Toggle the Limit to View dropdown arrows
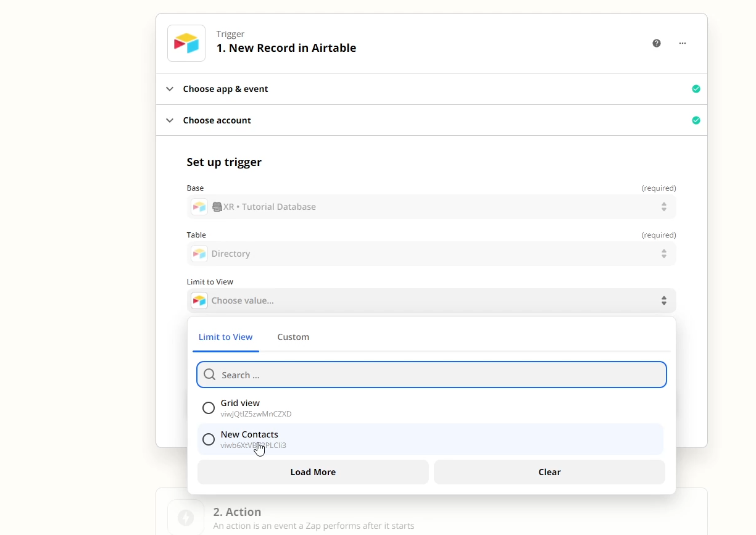The height and width of the screenshot is (535, 756). click(x=664, y=301)
